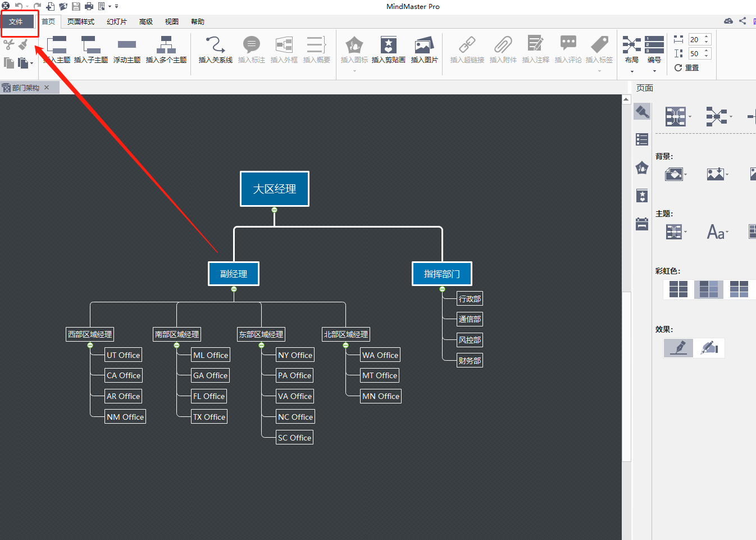Collapse the 大区经理 root node
This screenshot has width=756, height=540.
(x=274, y=210)
